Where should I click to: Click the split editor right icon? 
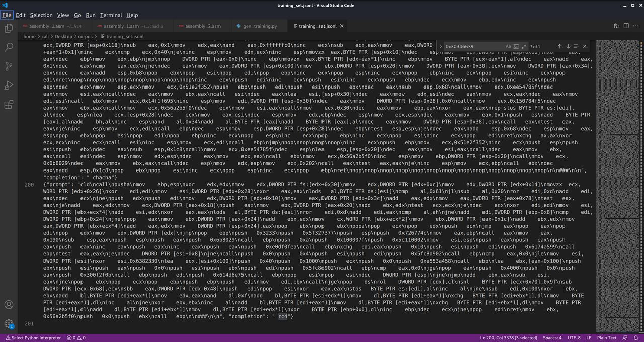pos(626,26)
